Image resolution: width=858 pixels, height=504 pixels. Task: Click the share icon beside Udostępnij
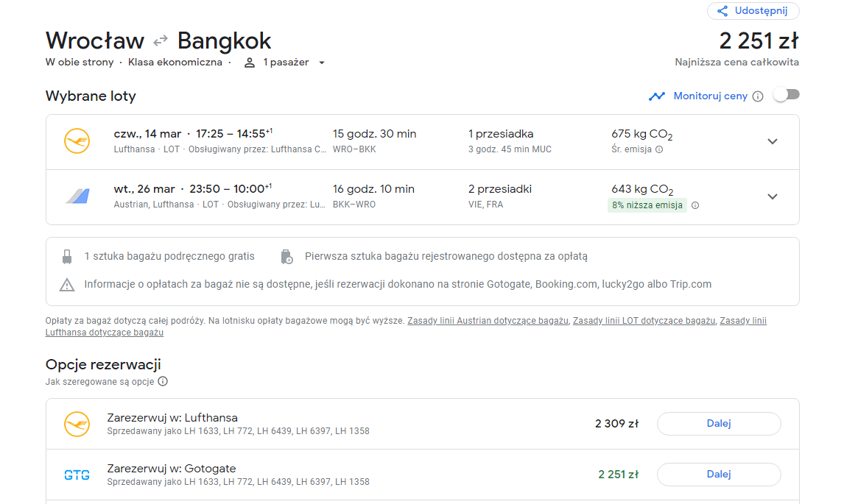coord(722,11)
